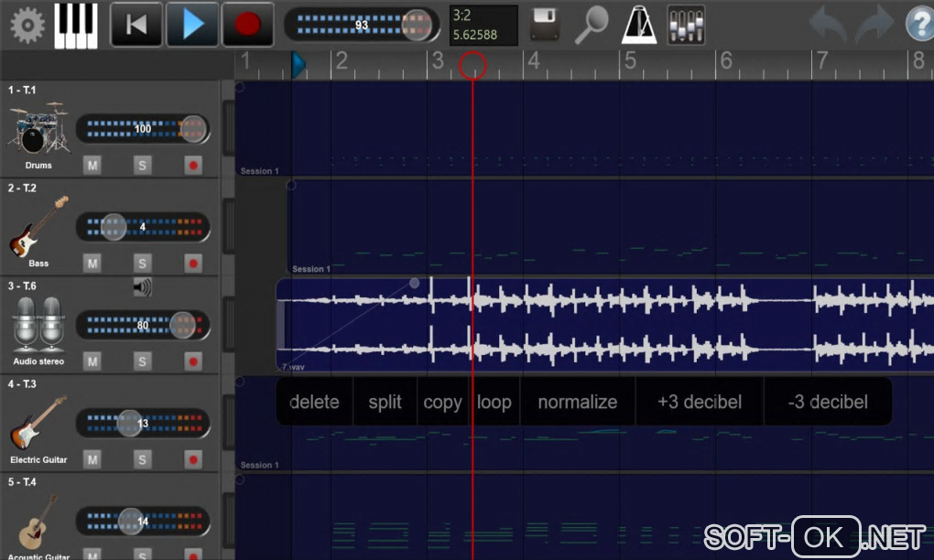Arm recording on Audio stereo track
This screenshot has height=560, width=934.
(193, 361)
